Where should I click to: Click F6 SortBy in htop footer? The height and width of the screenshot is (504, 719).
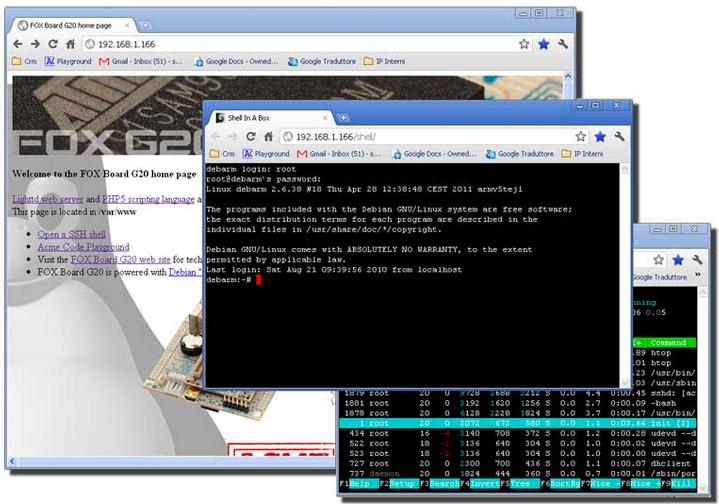pyautogui.click(x=560, y=483)
